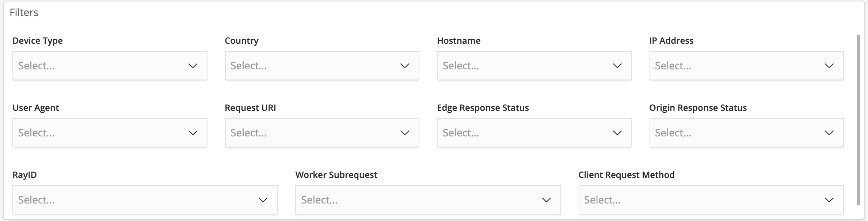Click the Worker Subrequest dropdown arrow
868x221 pixels.
(x=547, y=200)
